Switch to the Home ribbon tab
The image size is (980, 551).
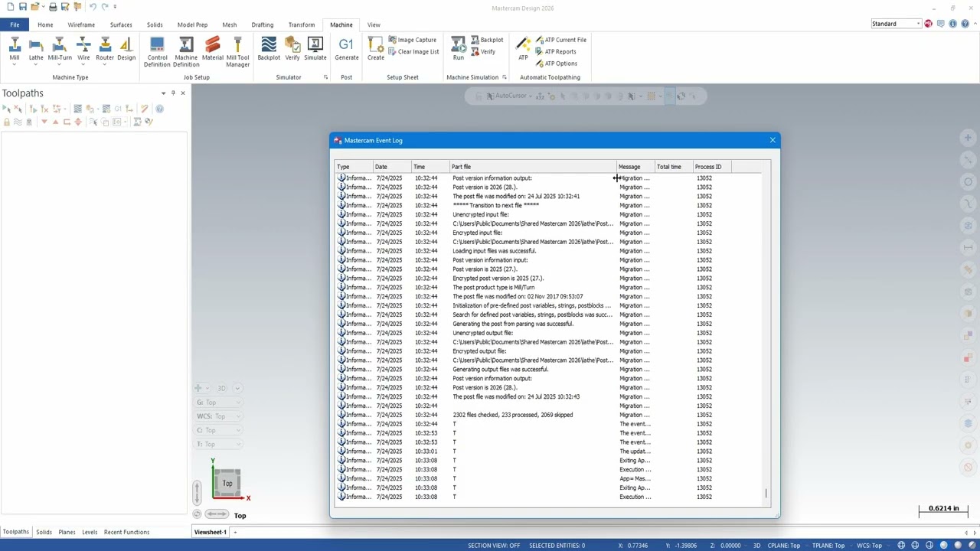tap(45, 24)
